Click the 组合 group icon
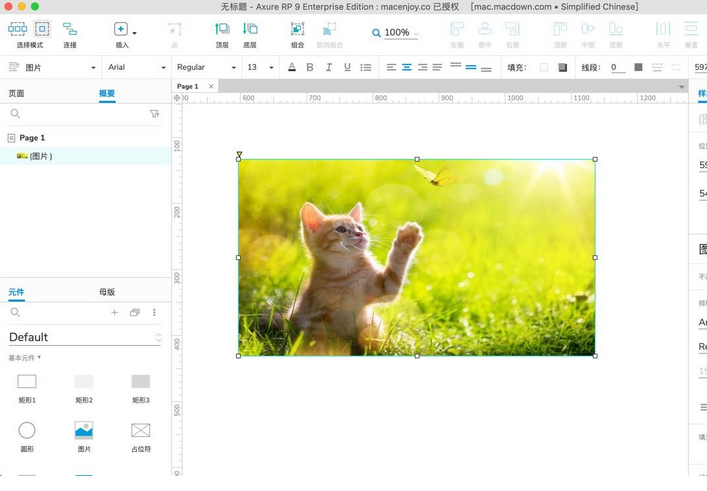 click(x=297, y=29)
